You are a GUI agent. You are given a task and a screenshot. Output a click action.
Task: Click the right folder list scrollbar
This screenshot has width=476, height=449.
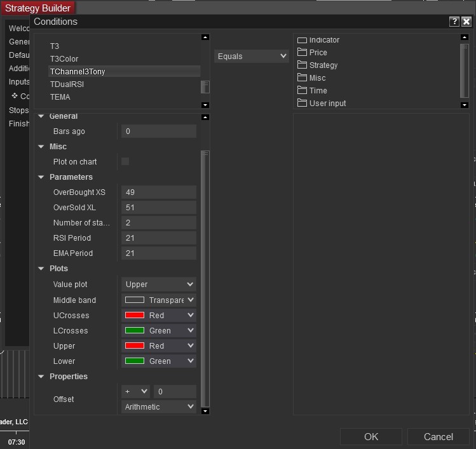(x=465, y=70)
